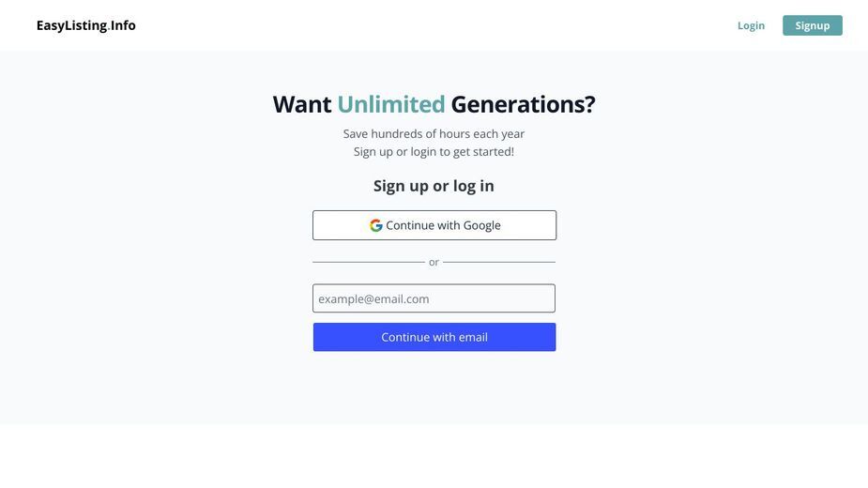Click the divider line right of "or"
Screen dimensions: 868x488
499,262
